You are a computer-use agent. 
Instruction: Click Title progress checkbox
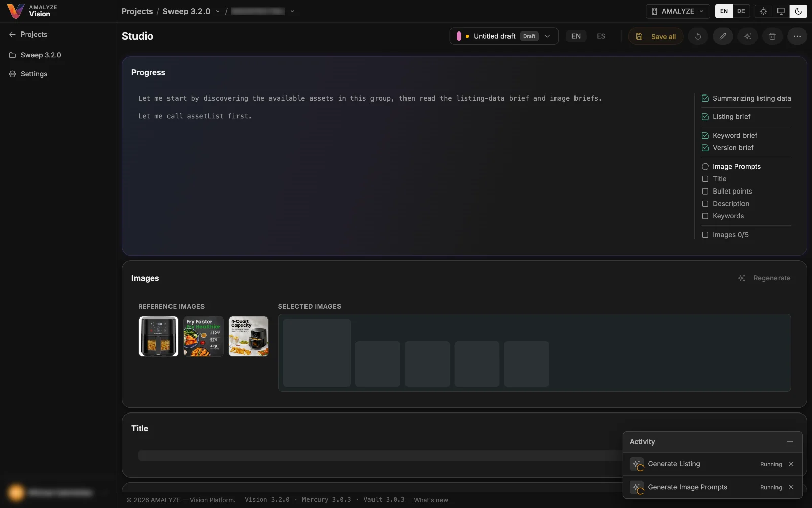coord(705,179)
